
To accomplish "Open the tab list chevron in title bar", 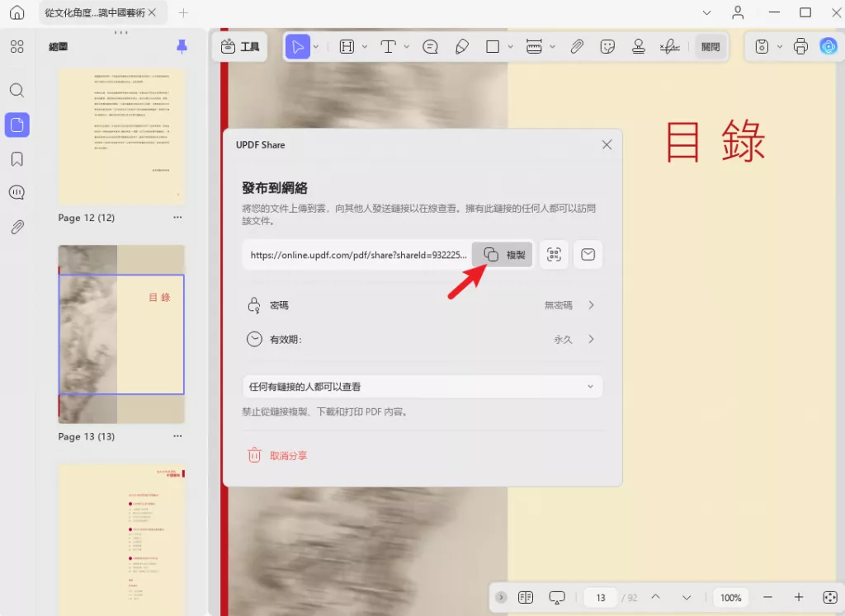I will (x=706, y=12).
